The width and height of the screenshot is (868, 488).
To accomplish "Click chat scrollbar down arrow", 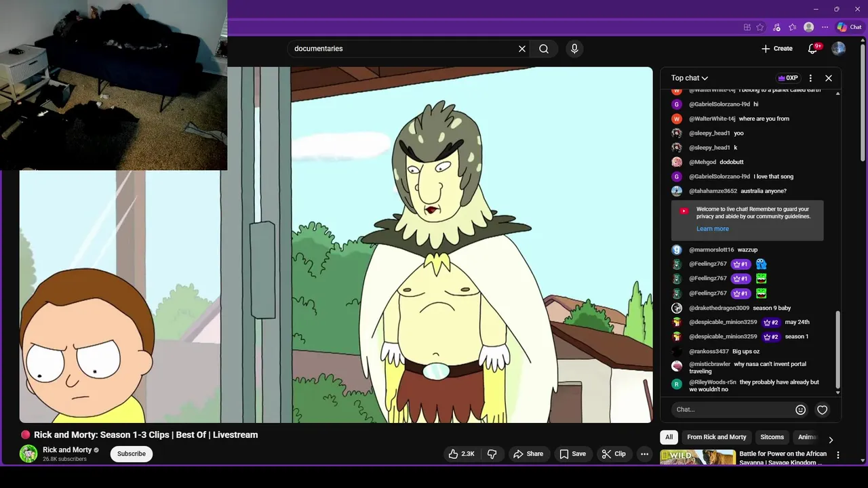I will (x=837, y=392).
